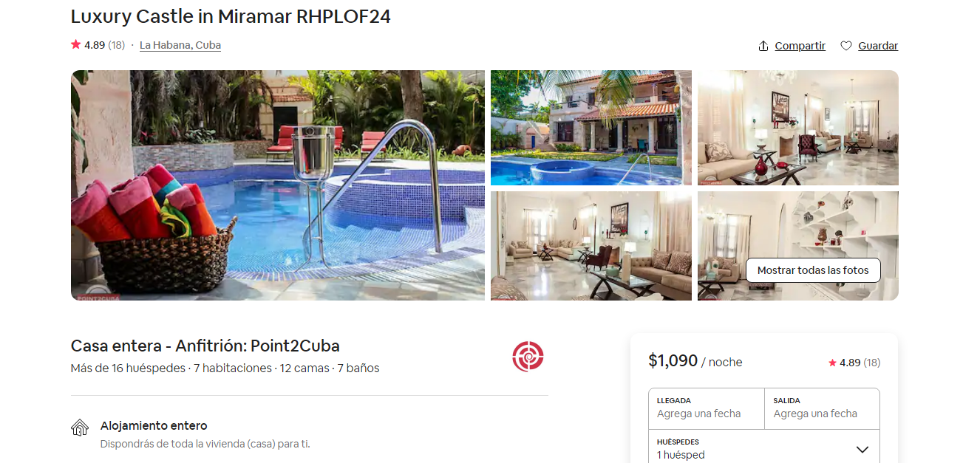Click the (18) reviews count in price card
The image size is (980, 463).
pos(872,363)
